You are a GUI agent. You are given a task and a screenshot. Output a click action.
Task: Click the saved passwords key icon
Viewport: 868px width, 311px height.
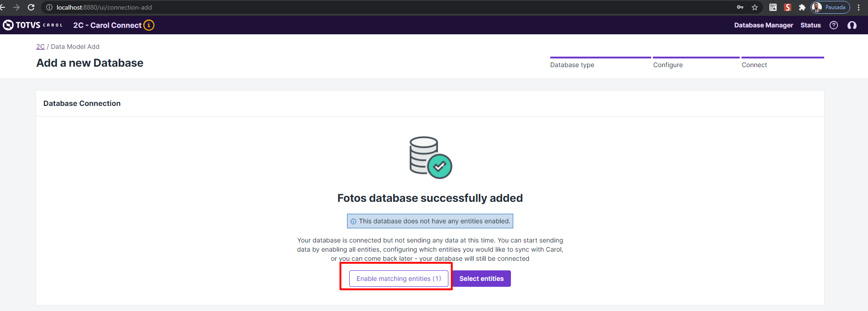[x=740, y=7]
